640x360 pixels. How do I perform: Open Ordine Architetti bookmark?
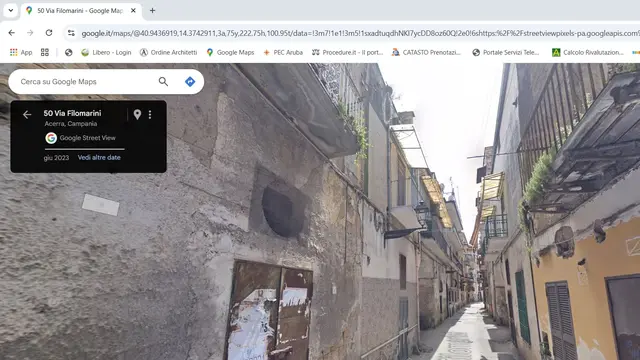point(168,52)
